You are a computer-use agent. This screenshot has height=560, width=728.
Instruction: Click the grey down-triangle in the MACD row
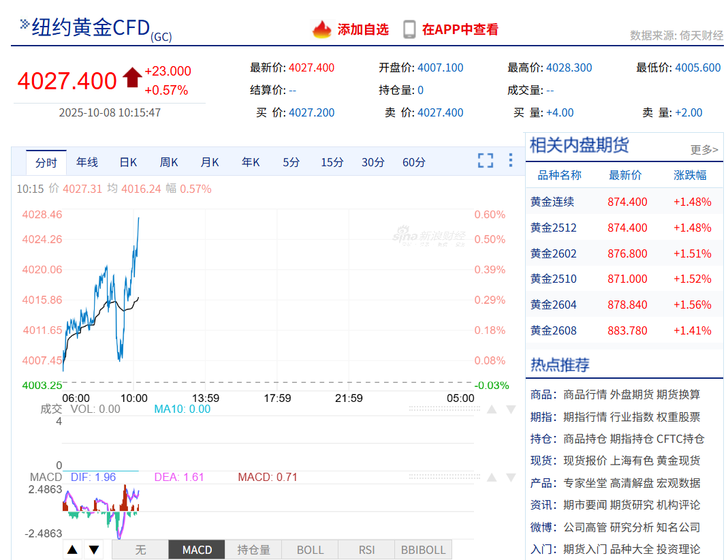click(511, 478)
